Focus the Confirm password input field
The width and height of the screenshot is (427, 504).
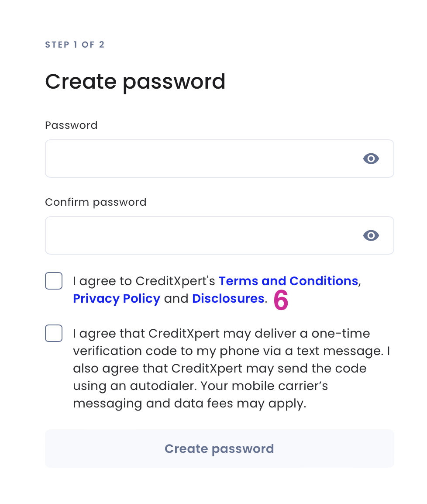pyautogui.click(x=220, y=235)
